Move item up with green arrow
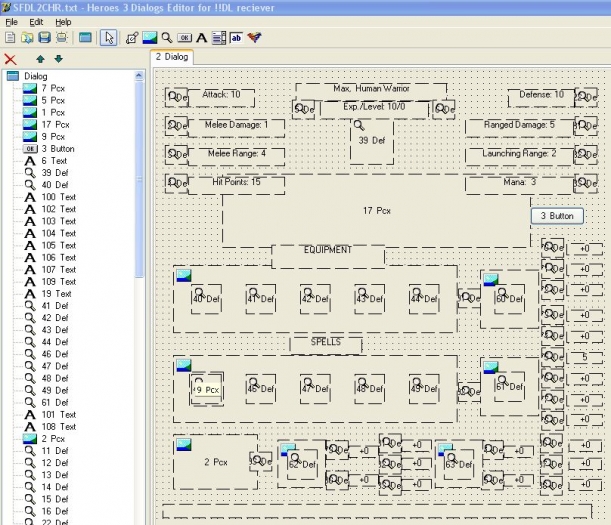This screenshot has width=611, height=525. (x=40, y=59)
